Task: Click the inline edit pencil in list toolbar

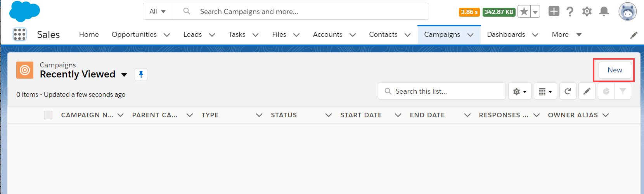Action: click(587, 91)
